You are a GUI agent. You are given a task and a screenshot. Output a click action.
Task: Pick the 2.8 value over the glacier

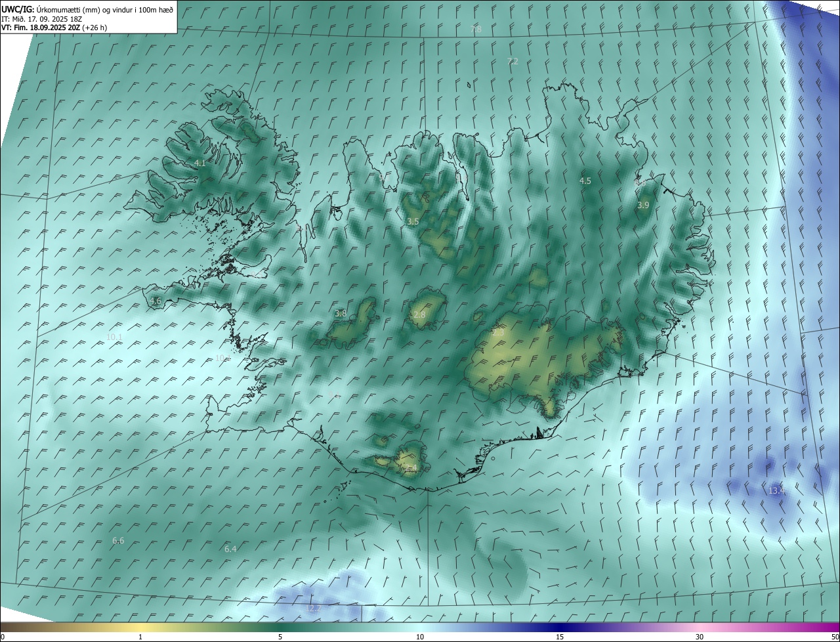(419, 315)
